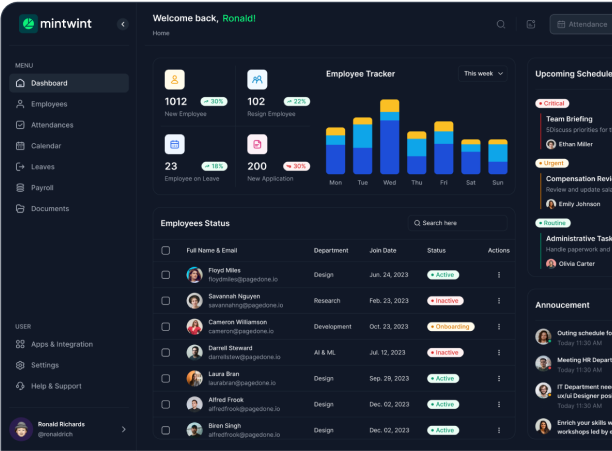Click the 30% badge beside 1012
This screenshot has height=451, width=612.
point(214,101)
